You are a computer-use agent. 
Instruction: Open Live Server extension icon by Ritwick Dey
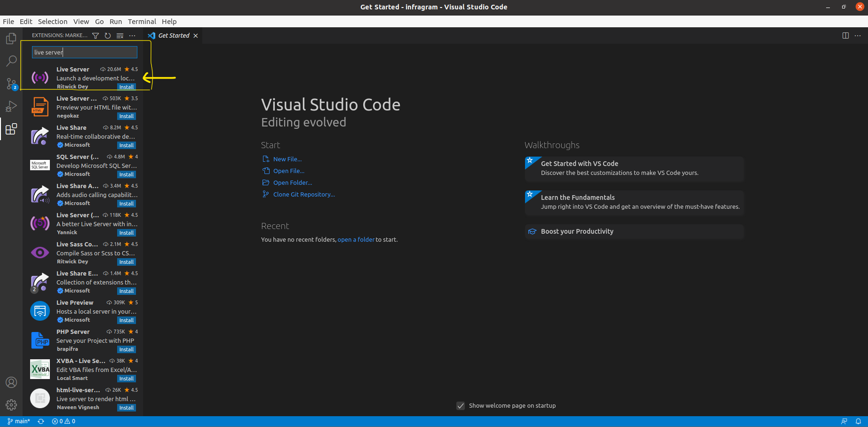click(40, 78)
